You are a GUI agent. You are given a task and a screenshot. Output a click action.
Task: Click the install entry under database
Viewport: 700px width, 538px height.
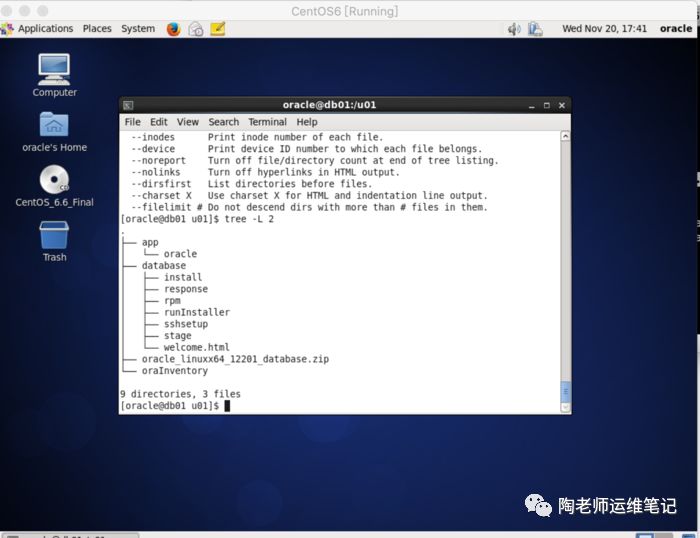(x=183, y=277)
